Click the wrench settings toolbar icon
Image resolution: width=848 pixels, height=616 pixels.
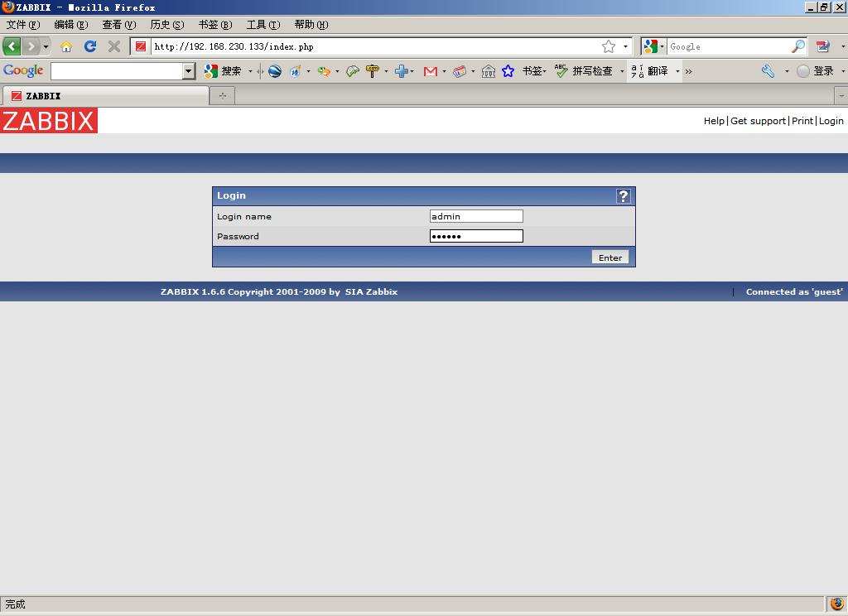(768, 71)
